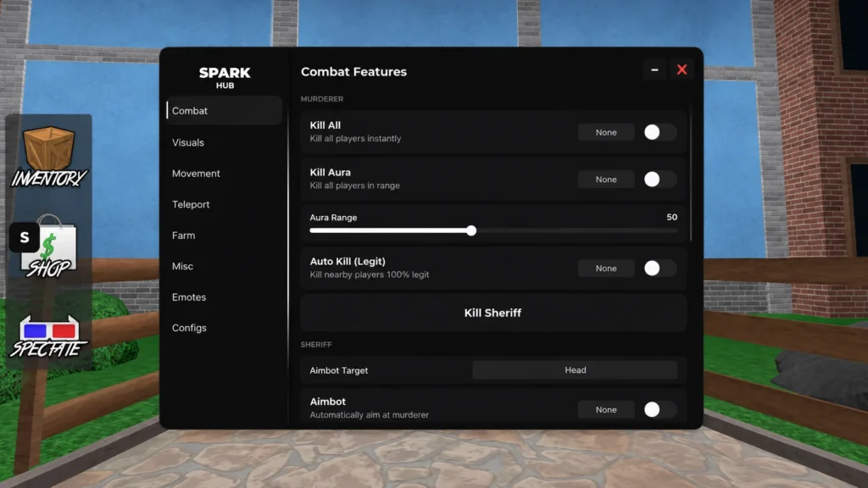Enable the Aimbot toggle

coord(659,409)
